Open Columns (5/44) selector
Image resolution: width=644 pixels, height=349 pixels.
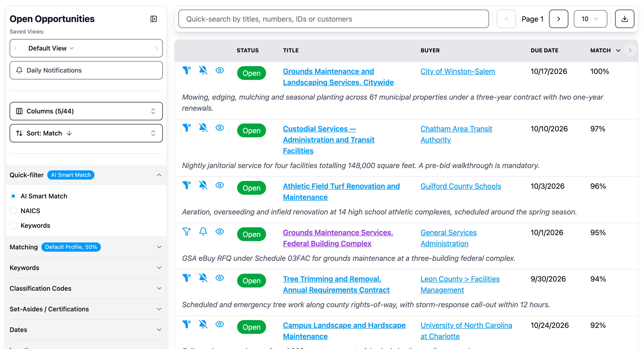coord(86,111)
